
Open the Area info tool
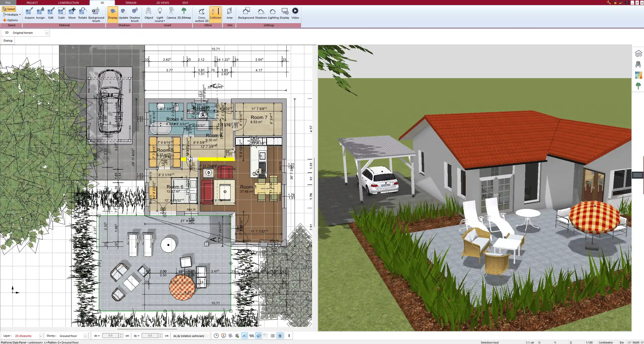(229, 14)
